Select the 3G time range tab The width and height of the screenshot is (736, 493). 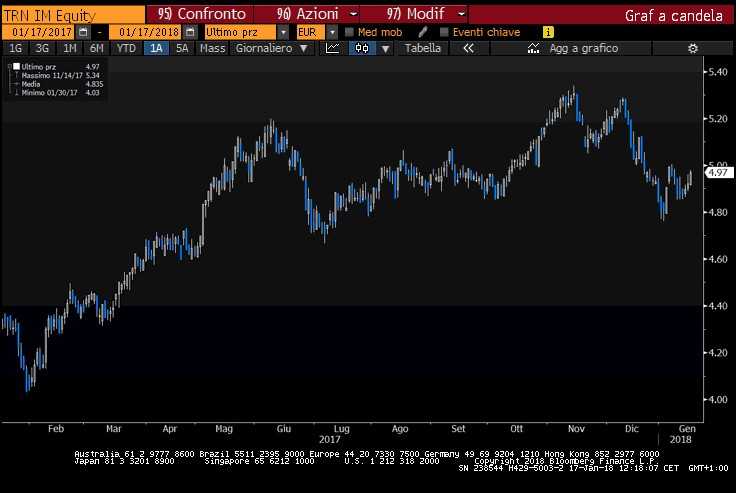[x=42, y=48]
